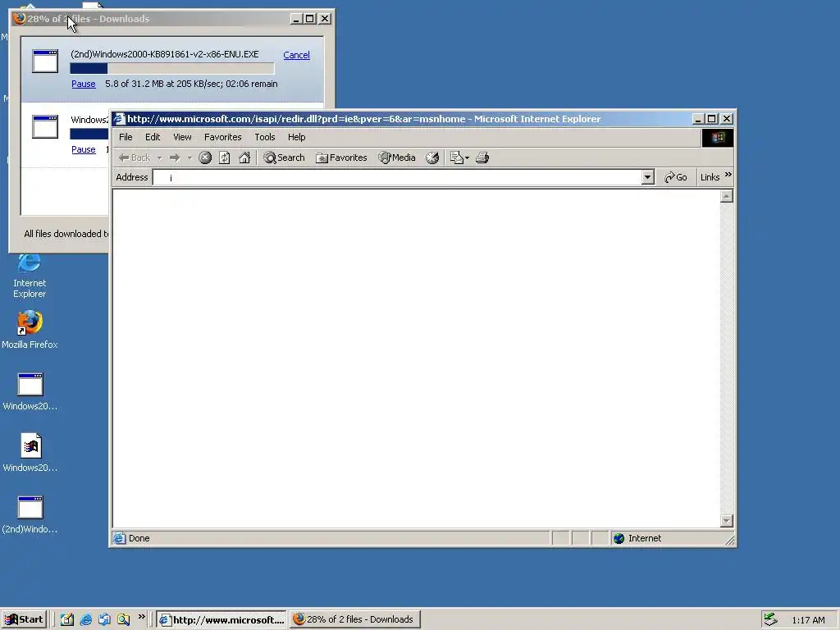Click the scroll up arrow in Internet Explorer

coord(727,197)
